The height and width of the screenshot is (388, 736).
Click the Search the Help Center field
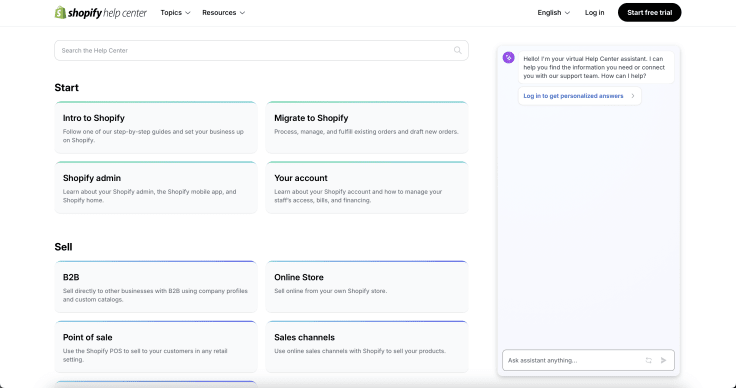pyautogui.click(x=261, y=50)
